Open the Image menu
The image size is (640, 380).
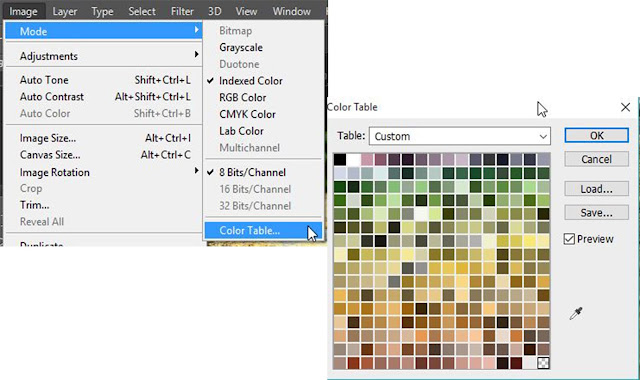(x=23, y=11)
